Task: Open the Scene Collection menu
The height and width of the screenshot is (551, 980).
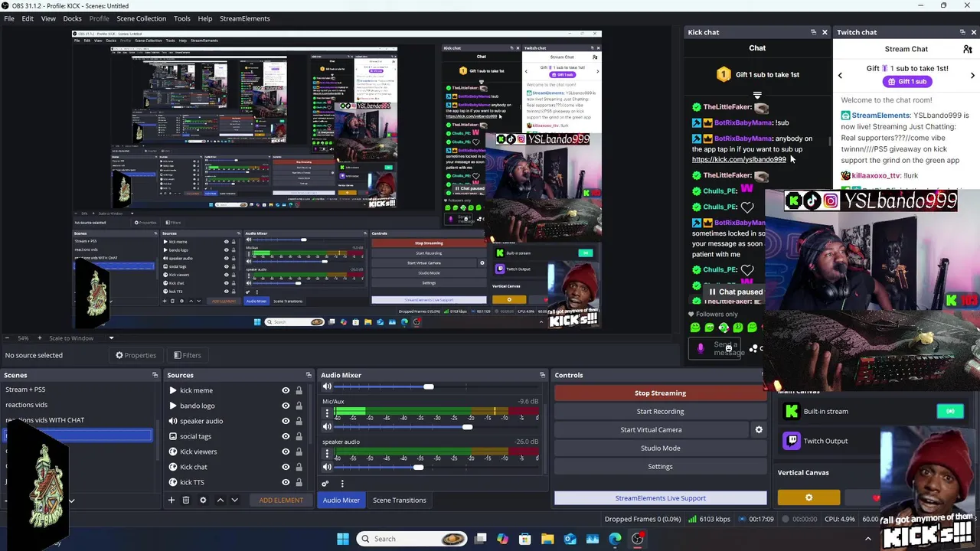Action: pos(141,18)
